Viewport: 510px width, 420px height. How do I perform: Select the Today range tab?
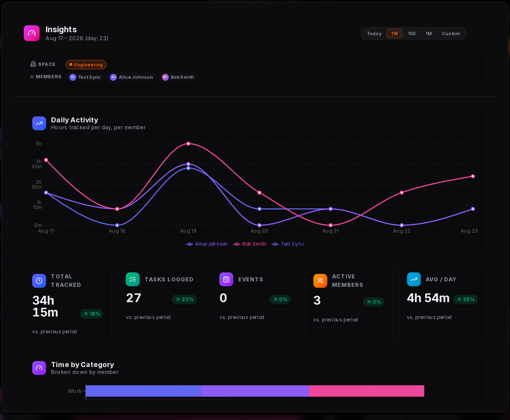(x=374, y=34)
